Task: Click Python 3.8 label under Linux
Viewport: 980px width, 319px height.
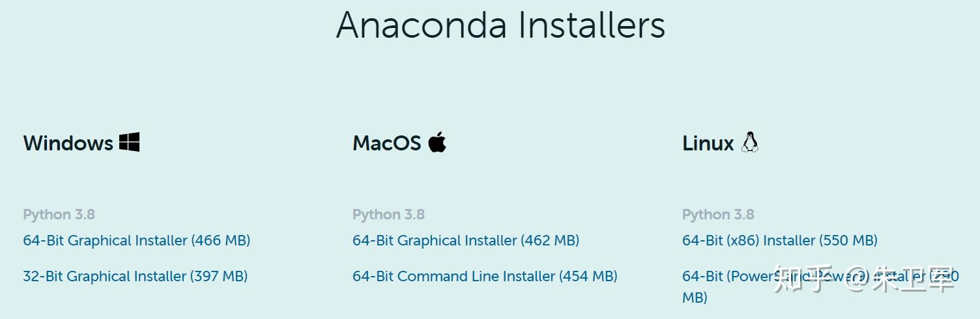Action: point(718,214)
